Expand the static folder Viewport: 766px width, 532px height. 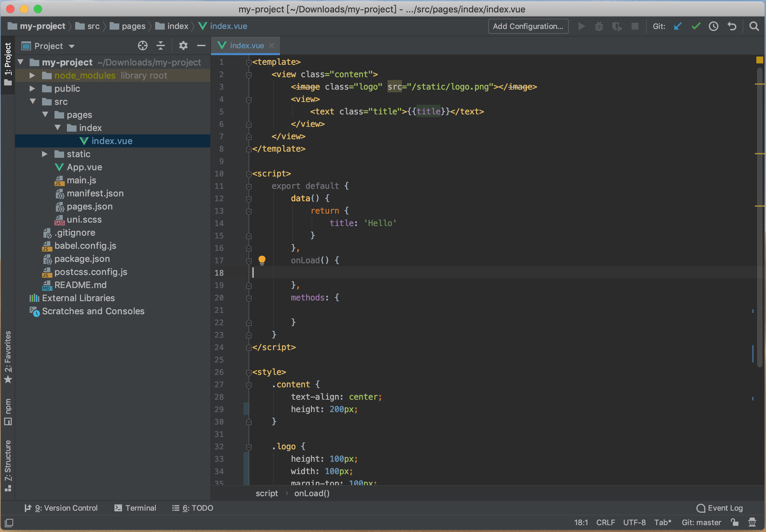pyautogui.click(x=45, y=154)
